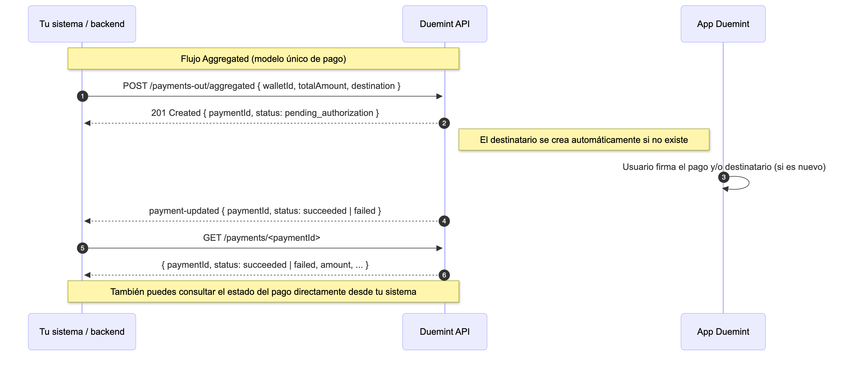Select bottom "App Duemint" participant box

pyautogui.click(x=723, y=332)
